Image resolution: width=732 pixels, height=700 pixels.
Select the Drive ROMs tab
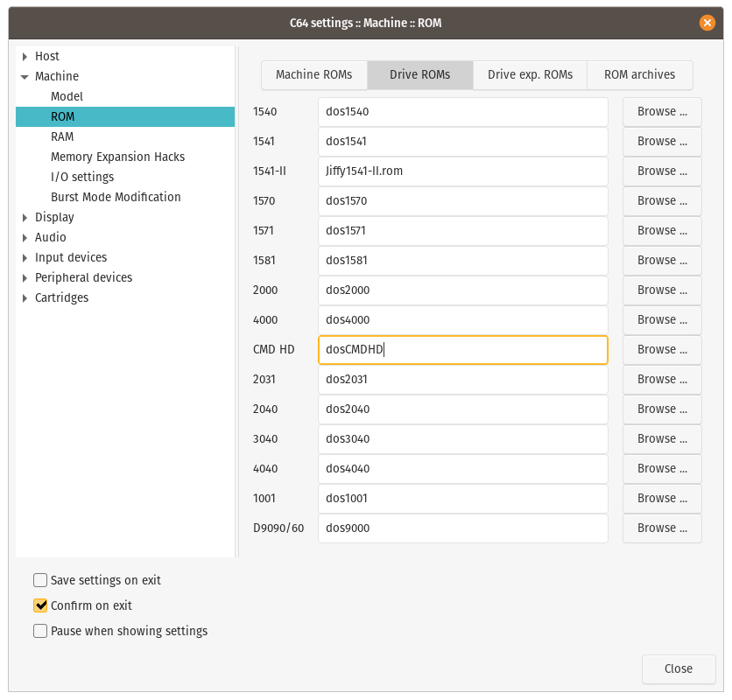point(420,74)
